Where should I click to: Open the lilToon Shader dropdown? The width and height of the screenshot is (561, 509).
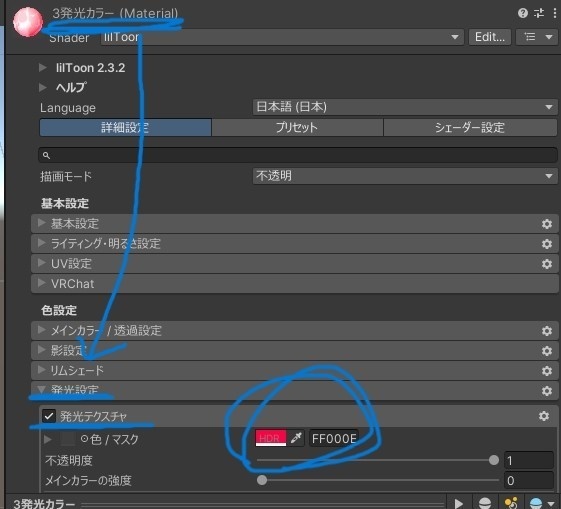[x=282, y=37]
